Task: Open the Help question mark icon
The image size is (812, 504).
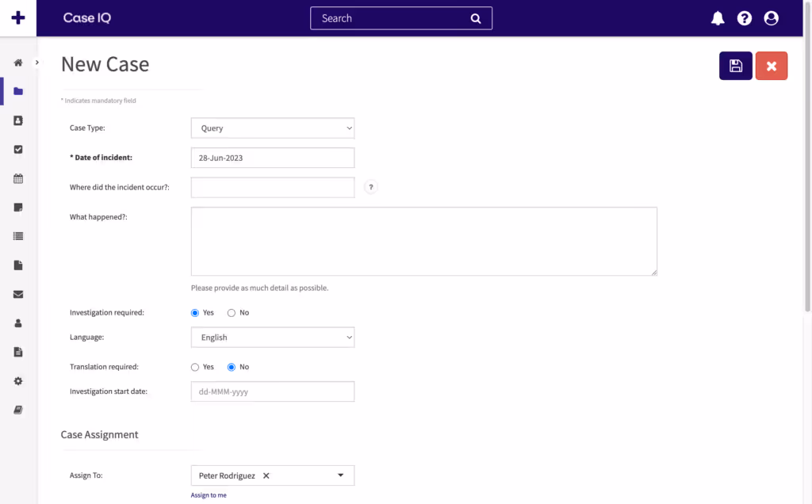Action: 744,17
